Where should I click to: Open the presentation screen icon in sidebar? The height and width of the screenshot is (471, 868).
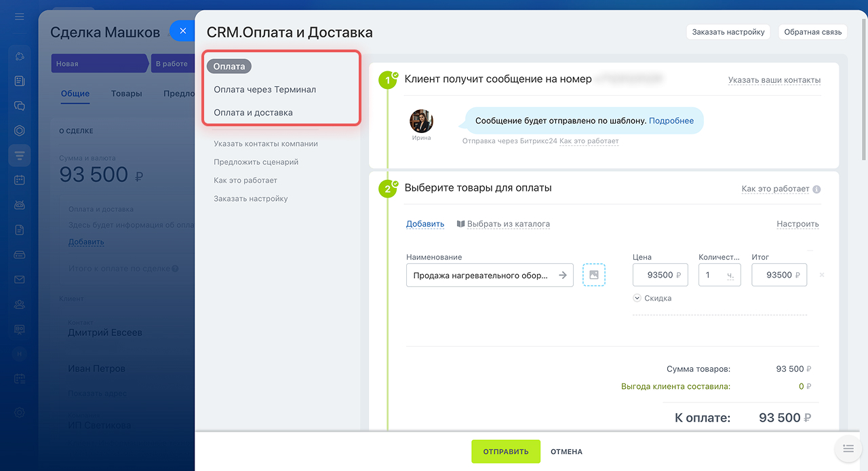pos(19,329)
